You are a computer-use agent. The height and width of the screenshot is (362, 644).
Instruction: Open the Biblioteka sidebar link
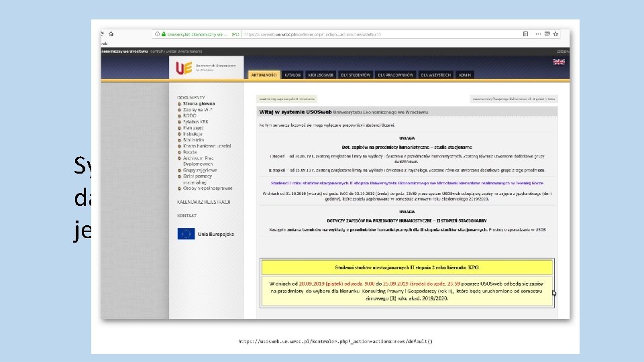(193, 140)
